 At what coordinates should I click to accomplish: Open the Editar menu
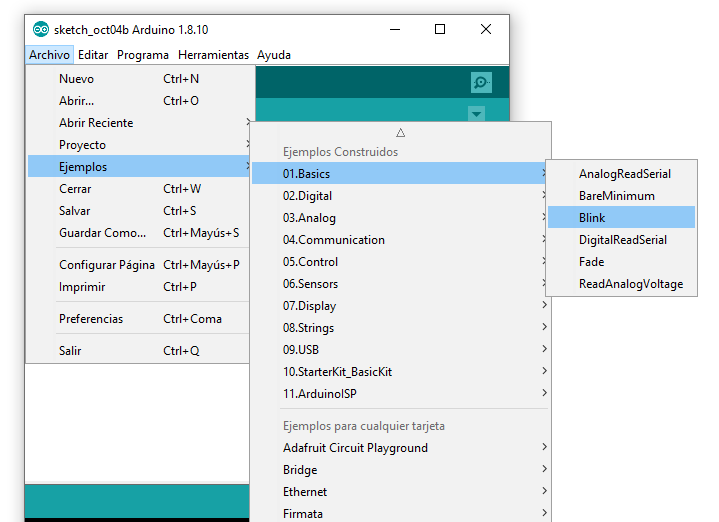[93, 55]
